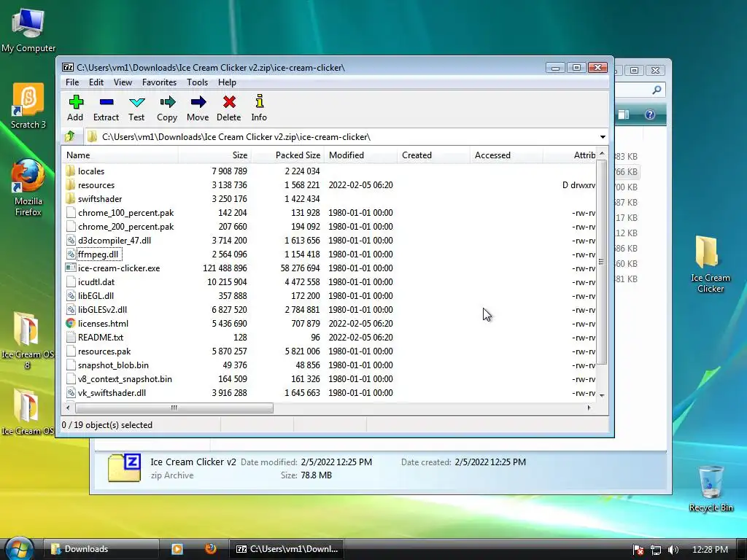This screenshot has height=560, width=747.
Task: Open the File menu
Action: click(x=72, y=82)
